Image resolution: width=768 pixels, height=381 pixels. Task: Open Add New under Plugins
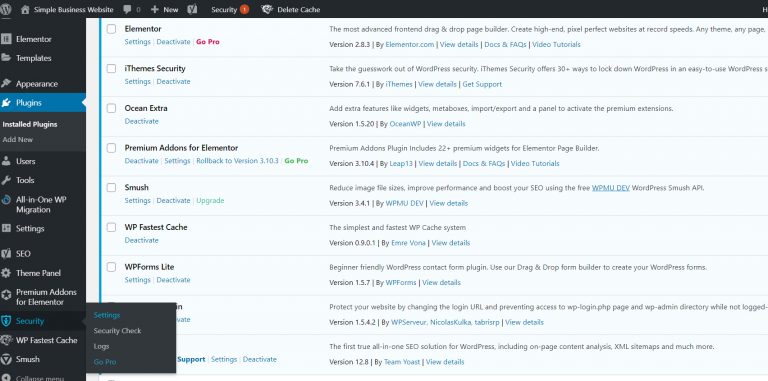click(18, 140)
